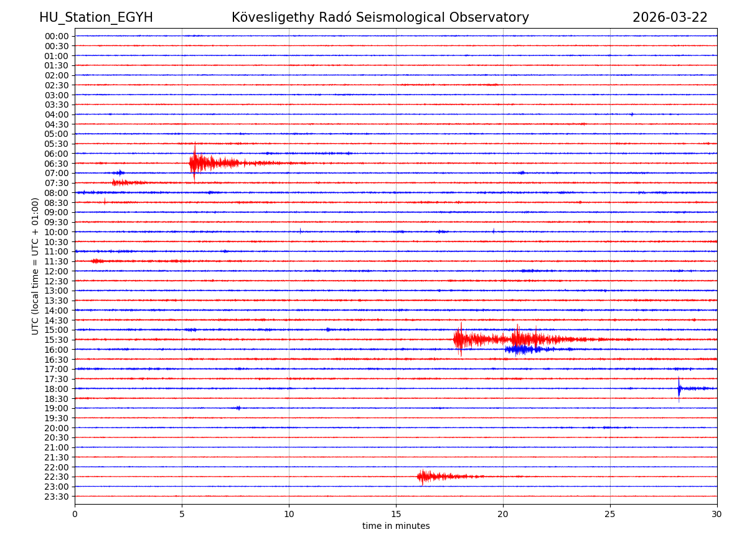This screenshot has height=560, width=747.
Task: Click the 30 tick on the x-axis
Action: point(717,515)
